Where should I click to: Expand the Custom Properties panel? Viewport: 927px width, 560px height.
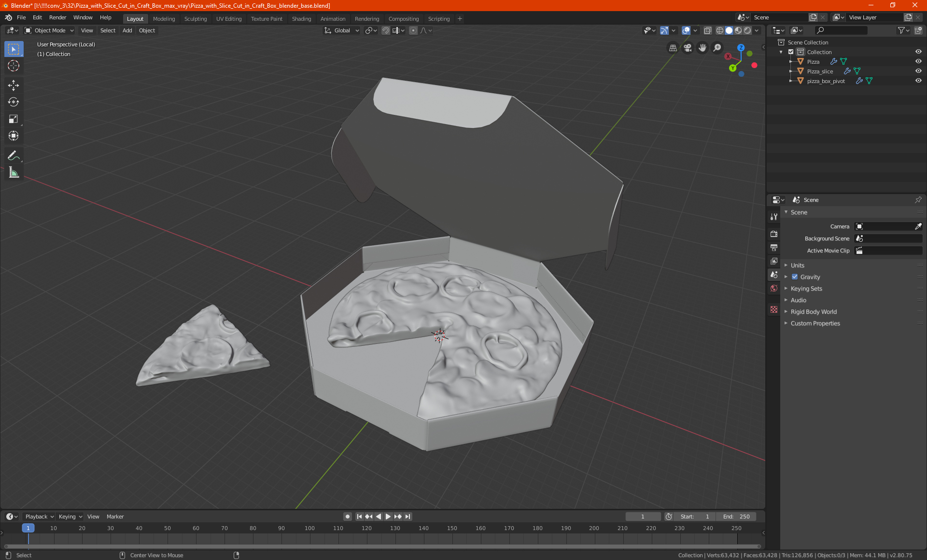[815, 323]
